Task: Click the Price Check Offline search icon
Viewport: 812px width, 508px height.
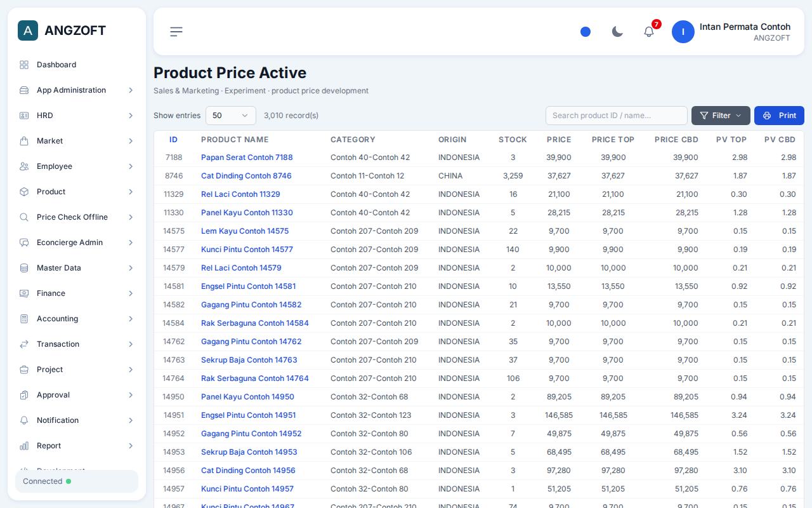Action: click(24, 217)
